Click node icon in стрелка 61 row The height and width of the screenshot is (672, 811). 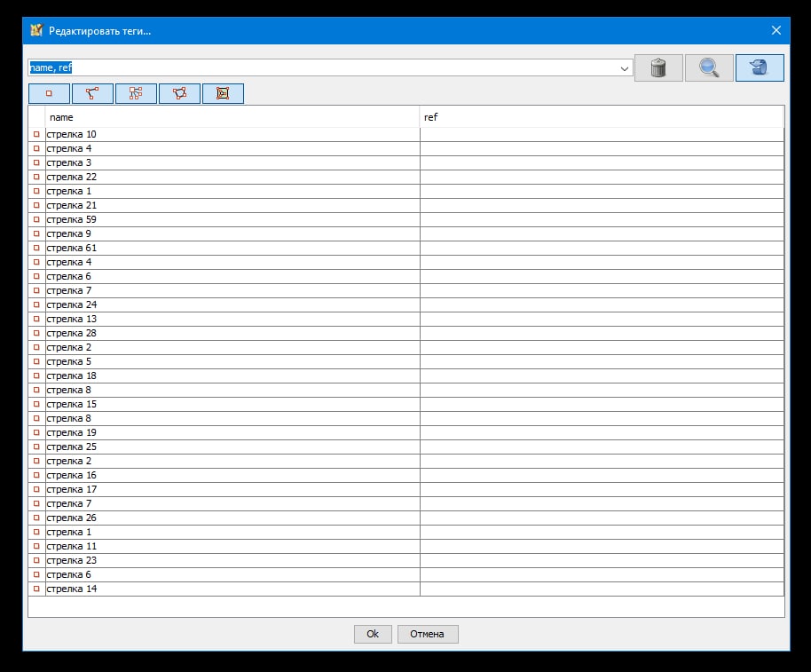point(36,249)
